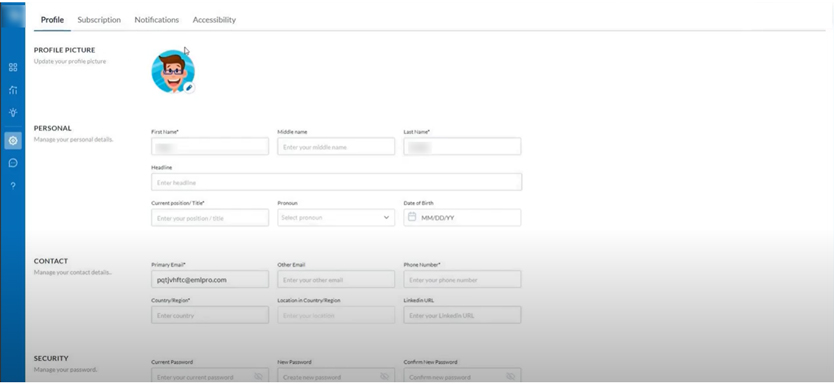This screenshot has width=834, height=384.
Task: Click the Country/Region input field
Action: tap(210, 315)
